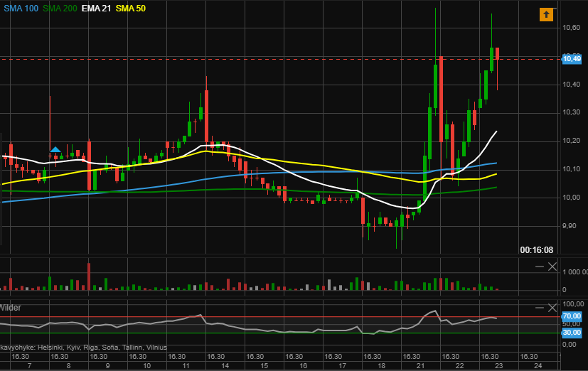Select the RSI 70,00 overbought level tag
This screenshot has height=371, width=588.
point(572,316)
